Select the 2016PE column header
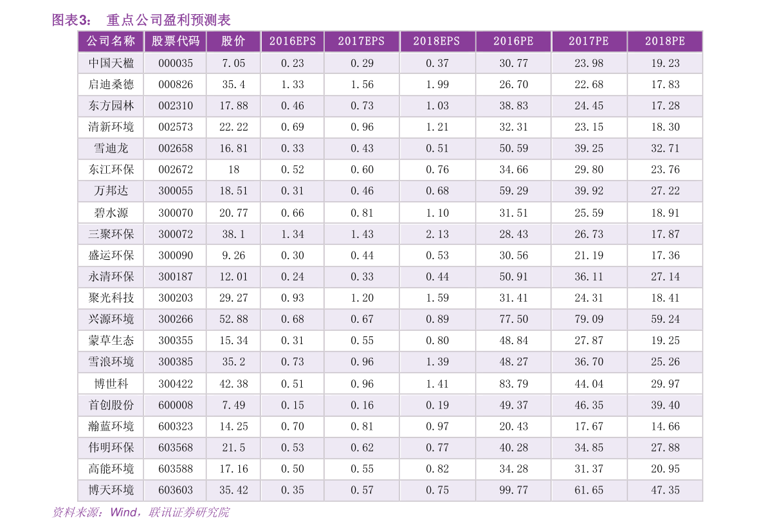 click(x=513, y=41)
